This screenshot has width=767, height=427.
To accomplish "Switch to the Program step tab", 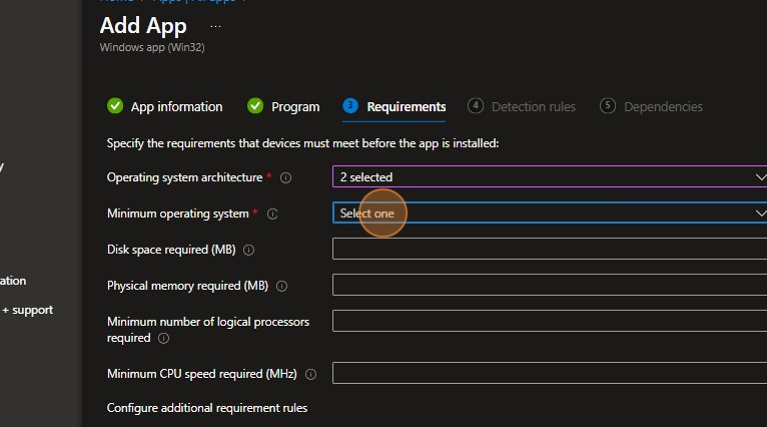I will tap(284, 107).
